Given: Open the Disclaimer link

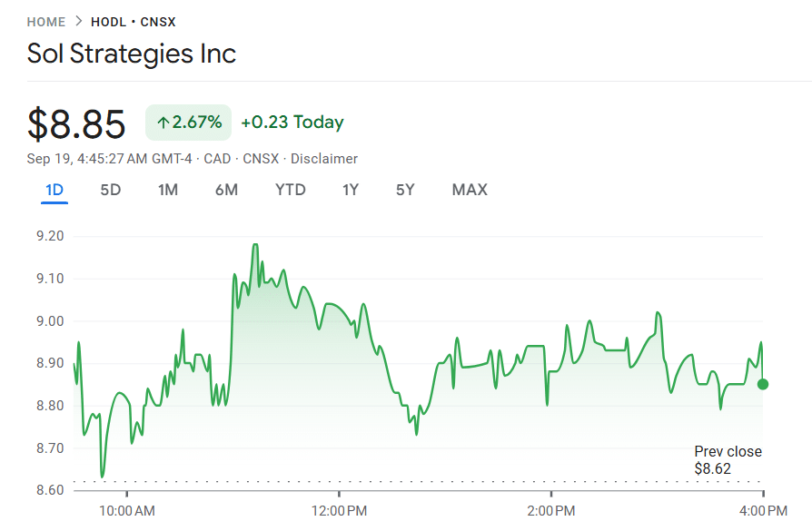Looking at the screenshot, I should 324,158.
